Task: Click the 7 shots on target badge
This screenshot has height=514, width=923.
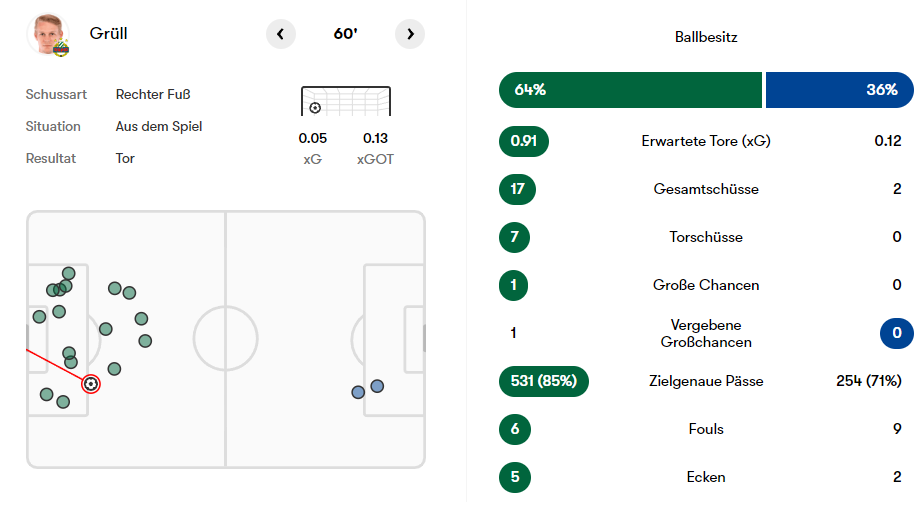Action: tap(514, 237)
